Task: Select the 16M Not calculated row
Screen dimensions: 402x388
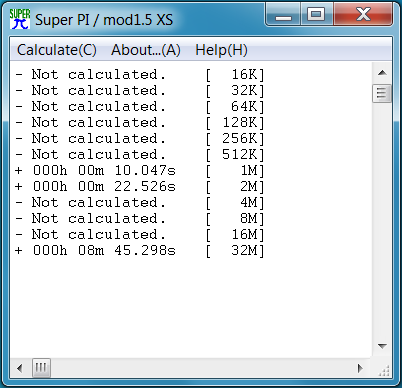Action: point(140,234)
